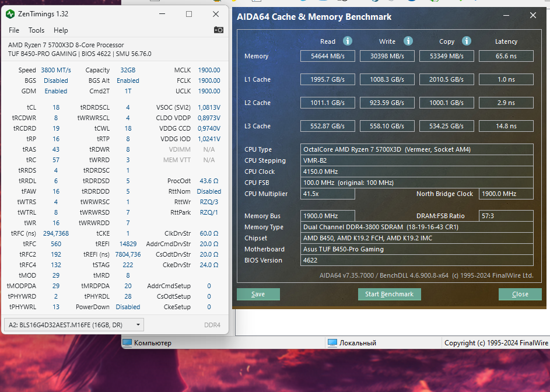
Task: Click Cmd2T value 1T
Action: tap(128, 91)
